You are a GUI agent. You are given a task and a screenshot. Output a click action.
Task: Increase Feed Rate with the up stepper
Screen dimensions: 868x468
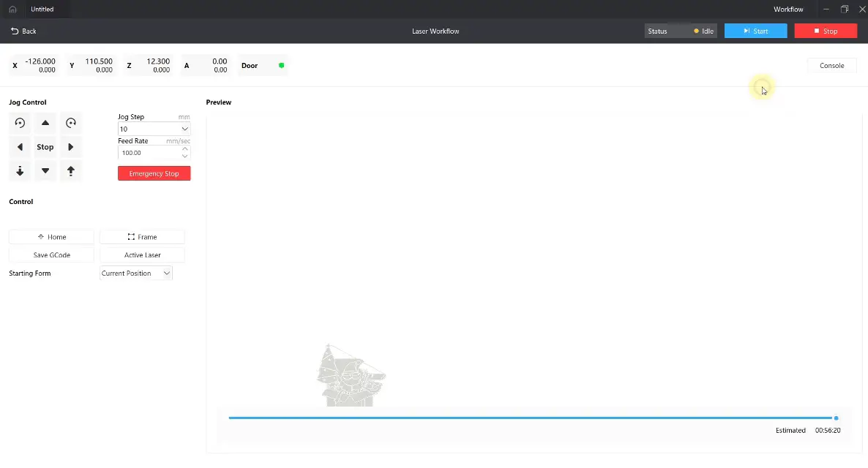[184, 149]
